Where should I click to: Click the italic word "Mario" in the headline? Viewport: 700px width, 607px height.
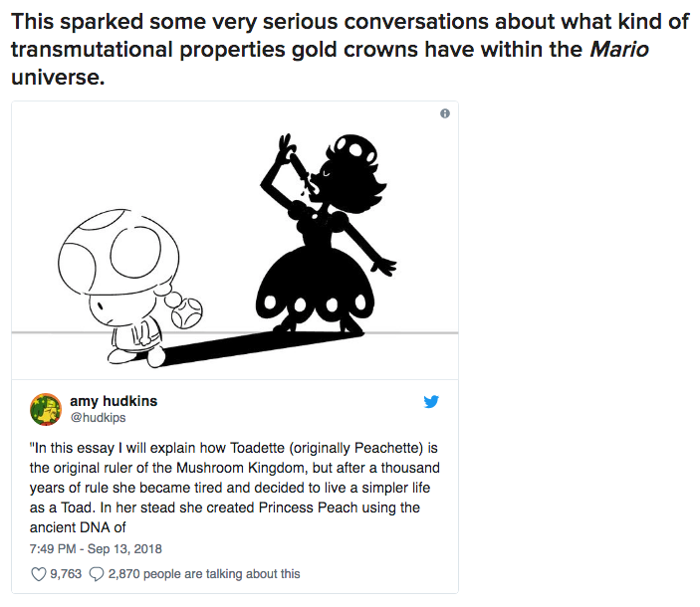pos(618,49)
